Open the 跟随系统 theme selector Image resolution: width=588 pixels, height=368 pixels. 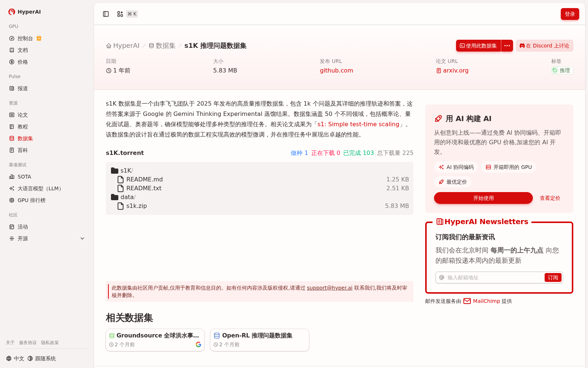42,358
